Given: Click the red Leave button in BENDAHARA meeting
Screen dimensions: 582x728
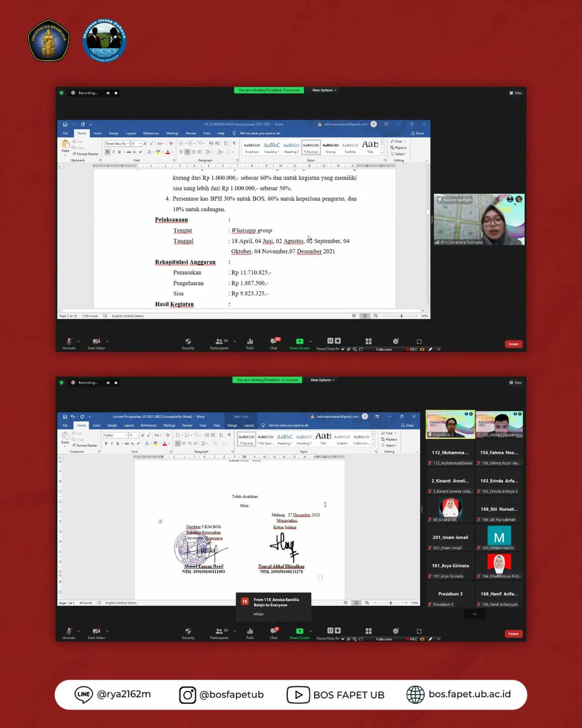Looking at the screenshot, I should [x=513, y=344].
